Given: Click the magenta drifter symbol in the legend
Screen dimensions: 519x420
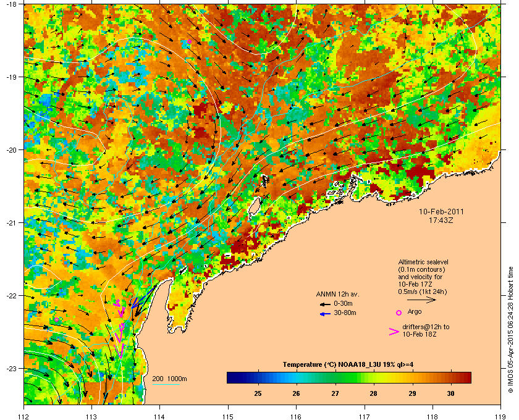Looking at the screenshot, I should [x=394, y=332].
